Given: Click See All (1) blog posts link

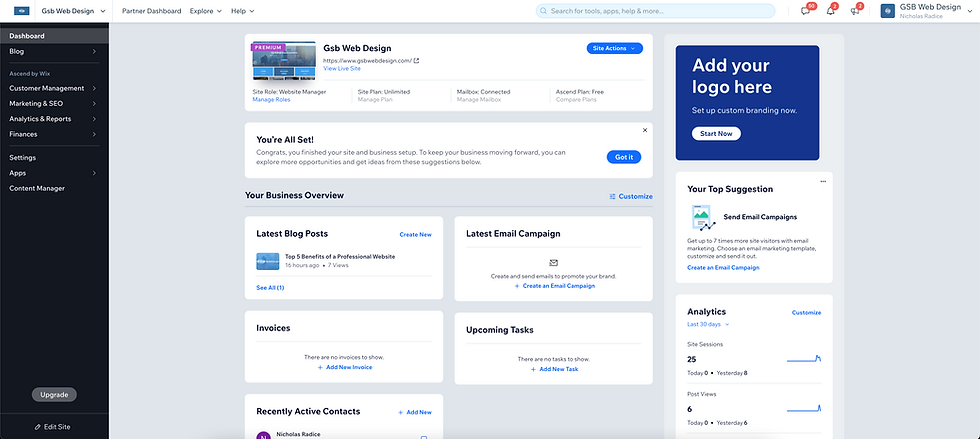Looking at the screenshot, I should point(270,288).
